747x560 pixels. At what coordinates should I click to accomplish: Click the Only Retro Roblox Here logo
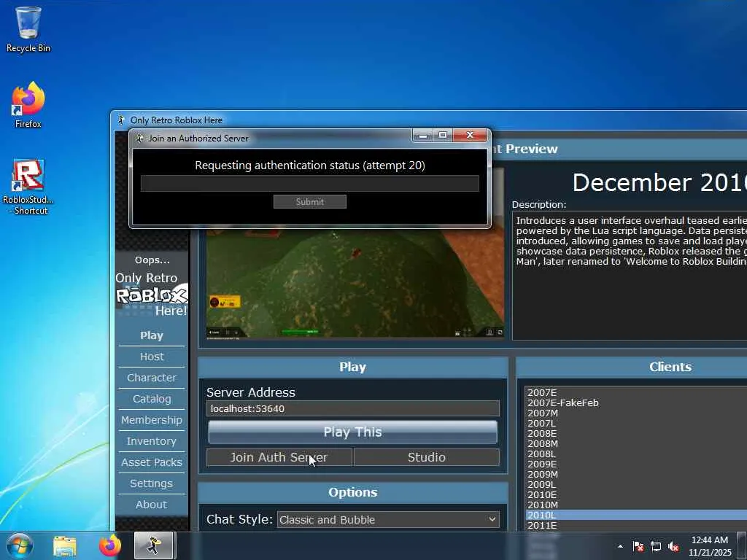coord(152,295)
